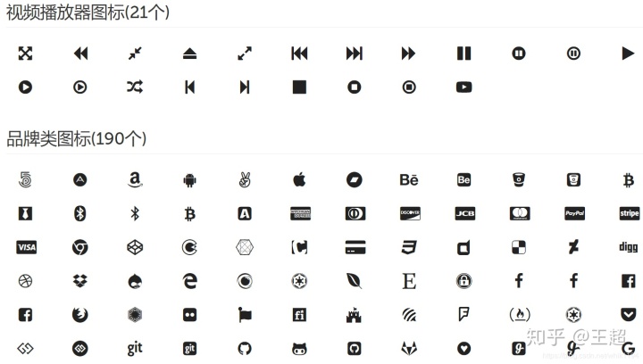This screenshot has width=643, height=364.
Task: Select the Edge browser icon
Action: point(189,281)
